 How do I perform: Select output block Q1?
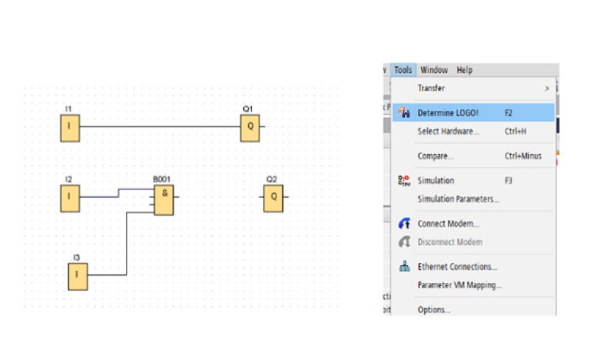[x=250, y=128]
